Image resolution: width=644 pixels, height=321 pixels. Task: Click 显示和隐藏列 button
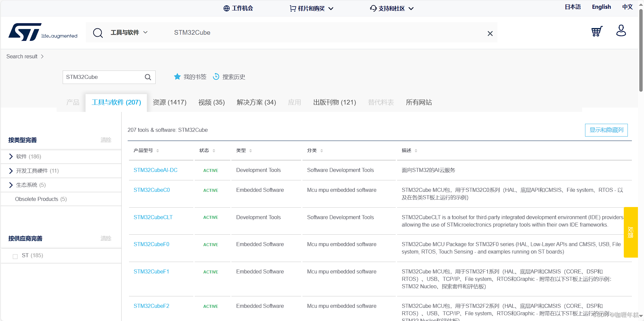tap(606, 130)
